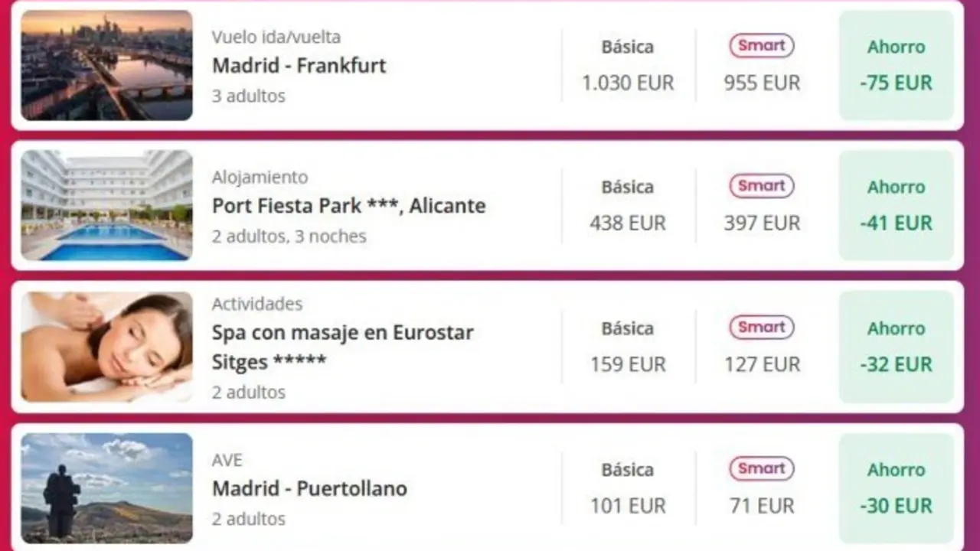
Task: Select the Smart badge on the spa offer
Action: 761,328
